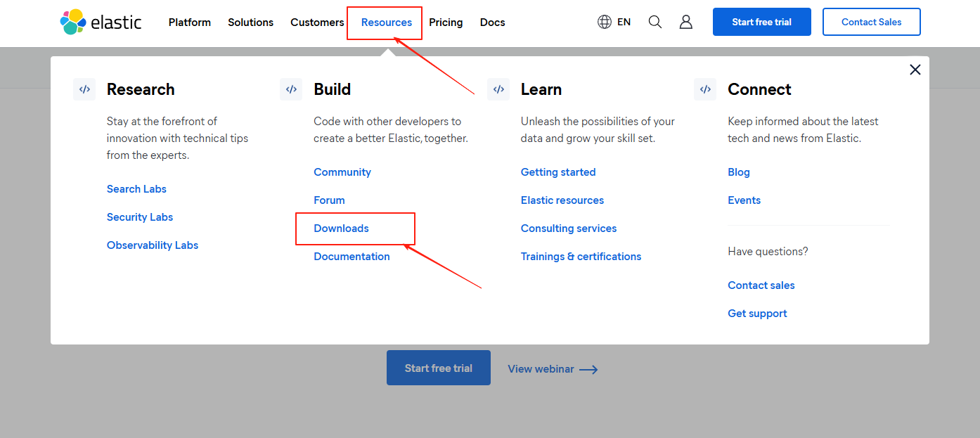Open the Community link
This screenshot has height=438, width=980.
342,172
